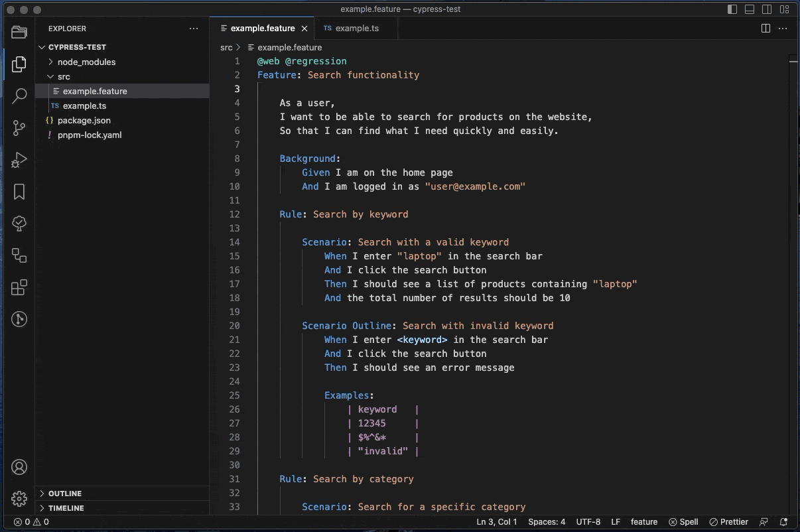Click line number 12 in the gutter
Viewport: 800px width, 532px height.
coord(234,214)
